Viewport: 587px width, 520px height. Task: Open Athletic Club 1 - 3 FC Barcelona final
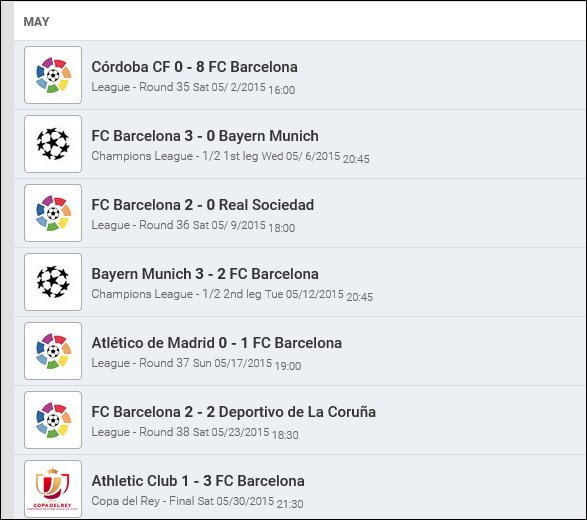pos(198,481)
